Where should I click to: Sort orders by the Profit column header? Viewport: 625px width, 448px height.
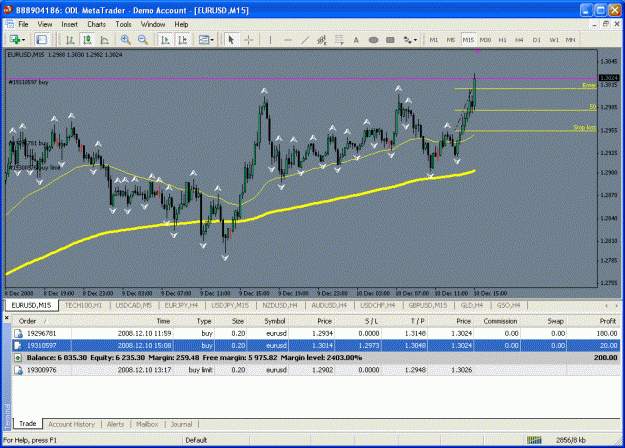[607, 321]
